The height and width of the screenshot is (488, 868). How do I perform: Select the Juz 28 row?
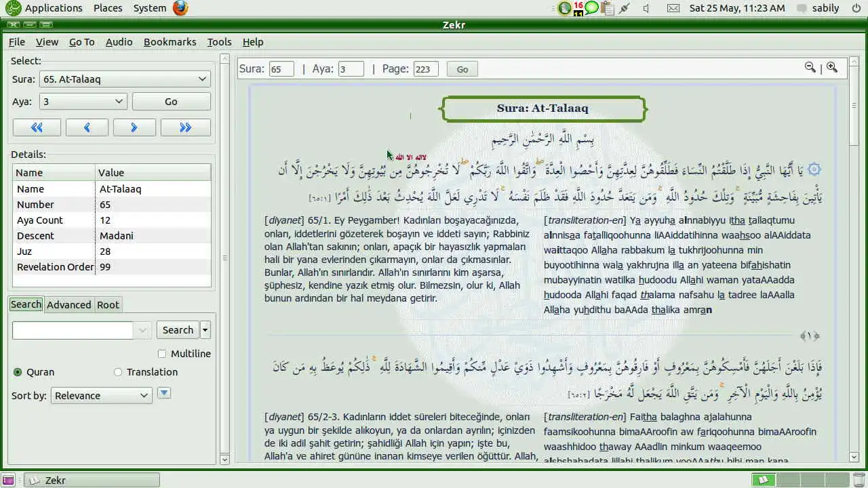point(112,251)
